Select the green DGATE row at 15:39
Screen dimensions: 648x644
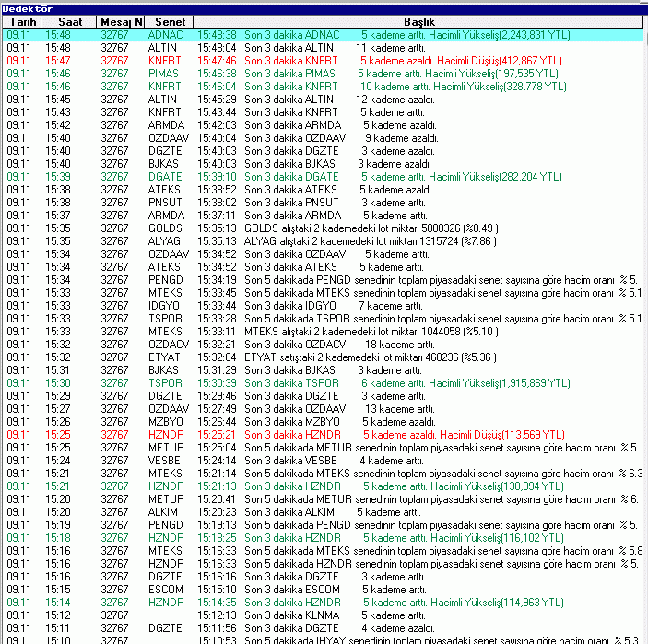tap(323, 176)
